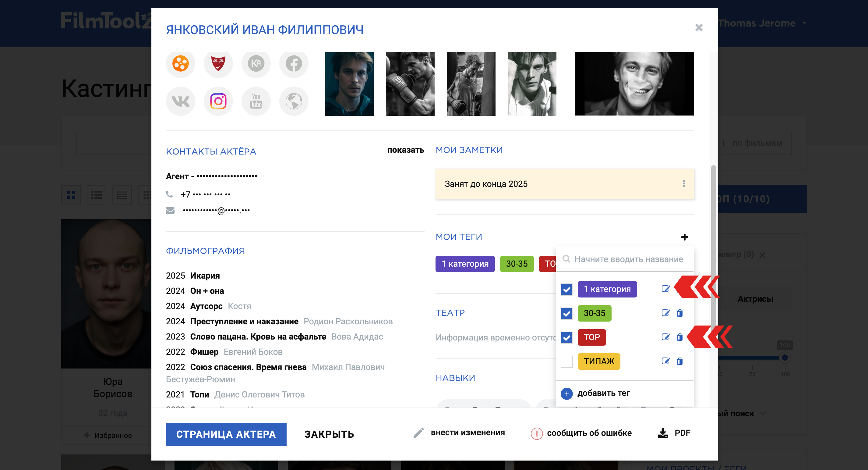Click the film 'Фишер' in filmography
The height and width of the screenshot is (470, 868).
click(204, 352)
